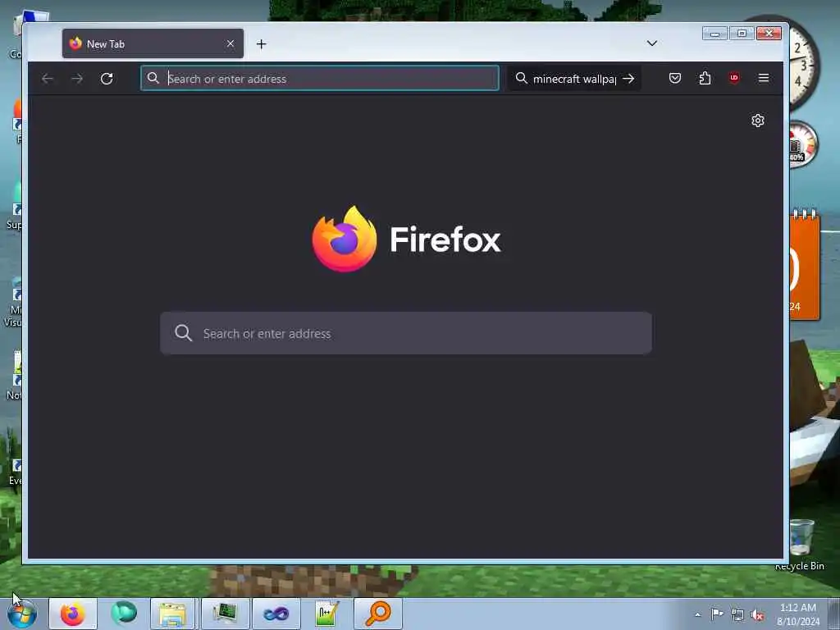Click inside the top address bar
Screen dimensions: 840x630
(320, 78)
